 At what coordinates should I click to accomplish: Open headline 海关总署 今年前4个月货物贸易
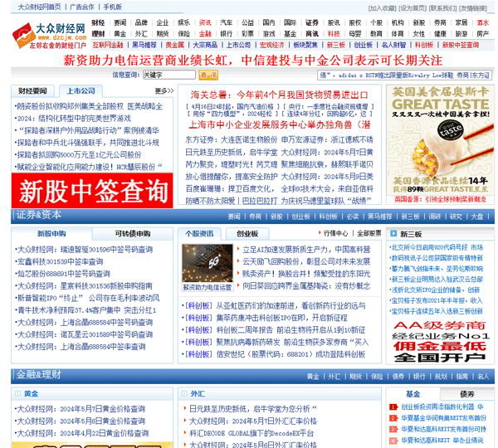click(x=279, y=95)
